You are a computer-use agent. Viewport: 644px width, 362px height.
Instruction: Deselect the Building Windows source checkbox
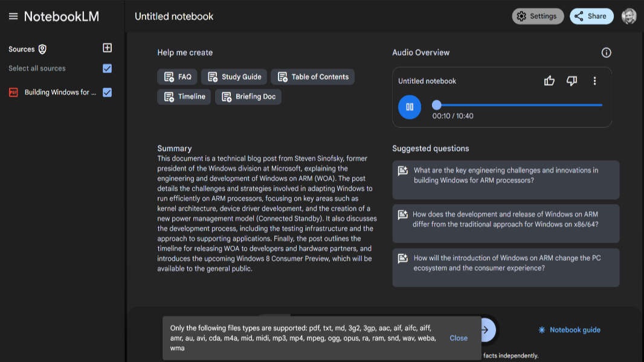pos(107,92)
